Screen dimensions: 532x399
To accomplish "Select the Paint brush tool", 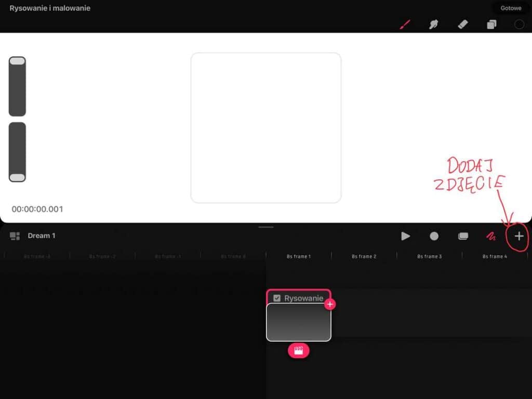I will (x=405, y=24).
